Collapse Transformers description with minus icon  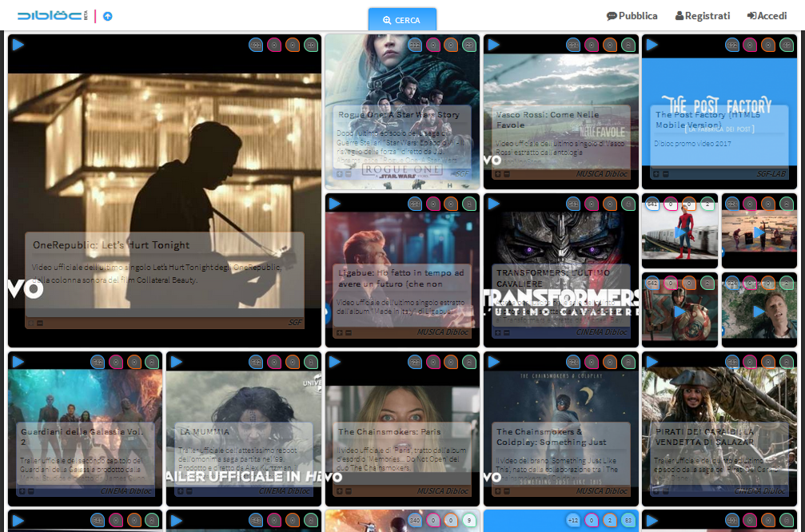(x=507, y=333)
